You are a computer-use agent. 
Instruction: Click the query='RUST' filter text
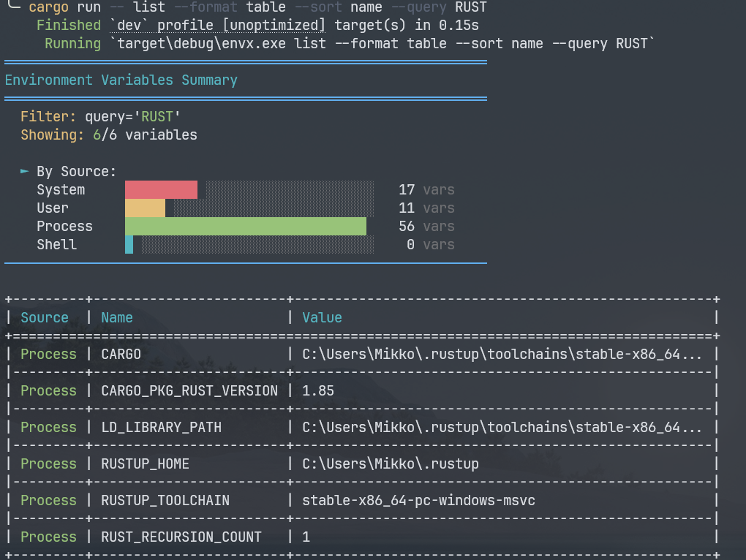point(132,116)
